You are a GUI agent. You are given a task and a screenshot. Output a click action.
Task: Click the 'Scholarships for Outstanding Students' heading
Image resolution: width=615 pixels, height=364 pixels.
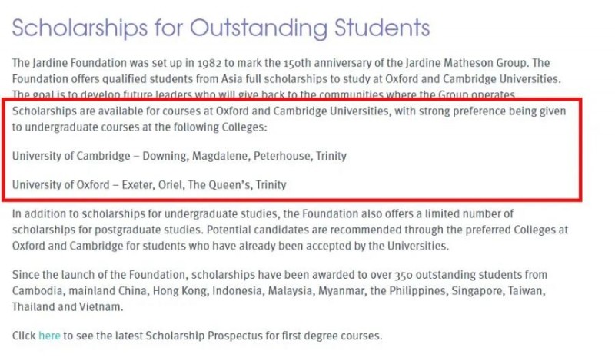pos(221,28)
